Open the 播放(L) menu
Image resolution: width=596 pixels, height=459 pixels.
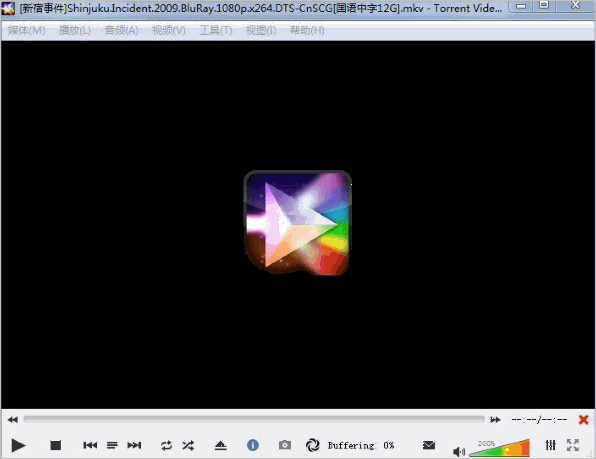(75, 30)
